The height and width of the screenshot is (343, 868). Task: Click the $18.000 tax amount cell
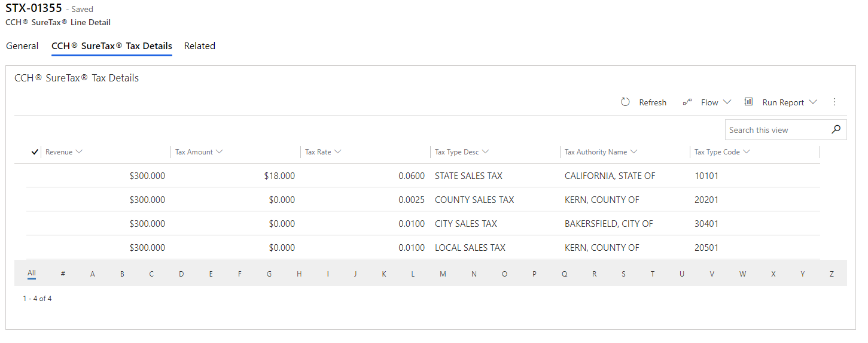(279, 176)
